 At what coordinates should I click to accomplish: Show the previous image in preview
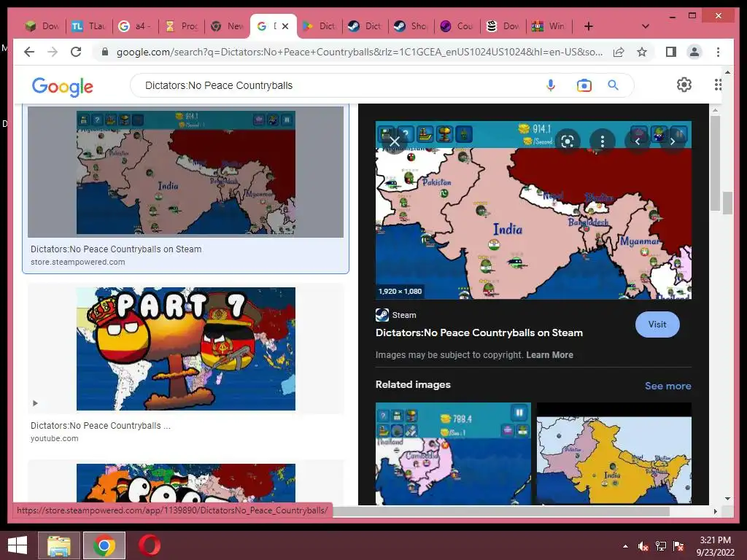[638, 141]
